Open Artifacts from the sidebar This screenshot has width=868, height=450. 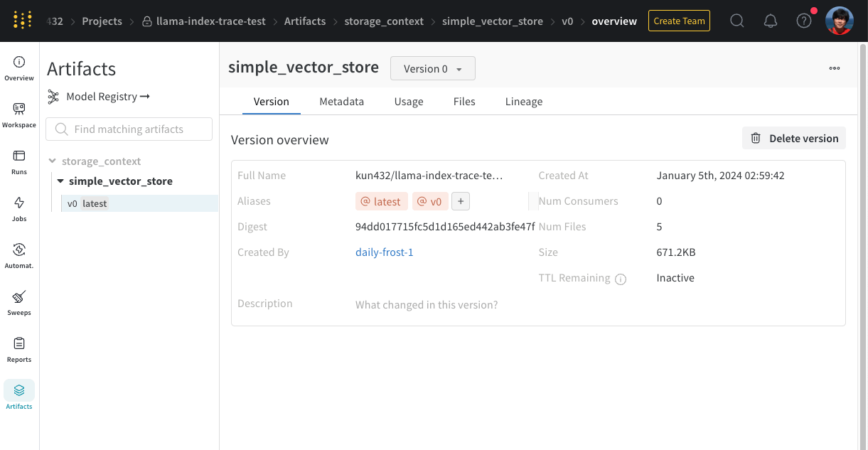(19, 397)
